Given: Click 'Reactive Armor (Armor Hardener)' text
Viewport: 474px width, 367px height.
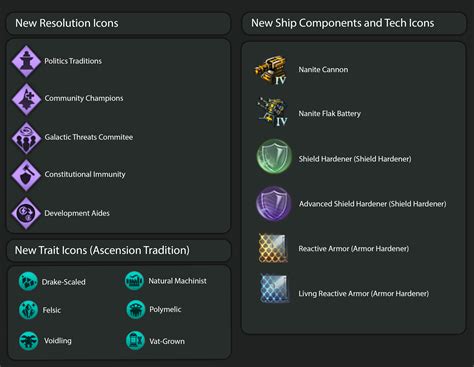Looking at the screenshot, I should [x=353, y=249].
